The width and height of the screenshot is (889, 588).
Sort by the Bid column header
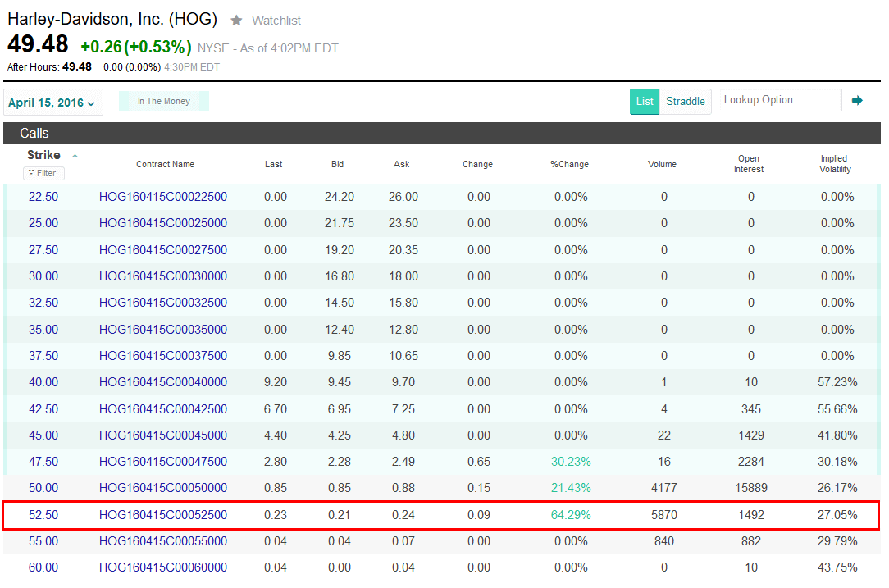337,165
